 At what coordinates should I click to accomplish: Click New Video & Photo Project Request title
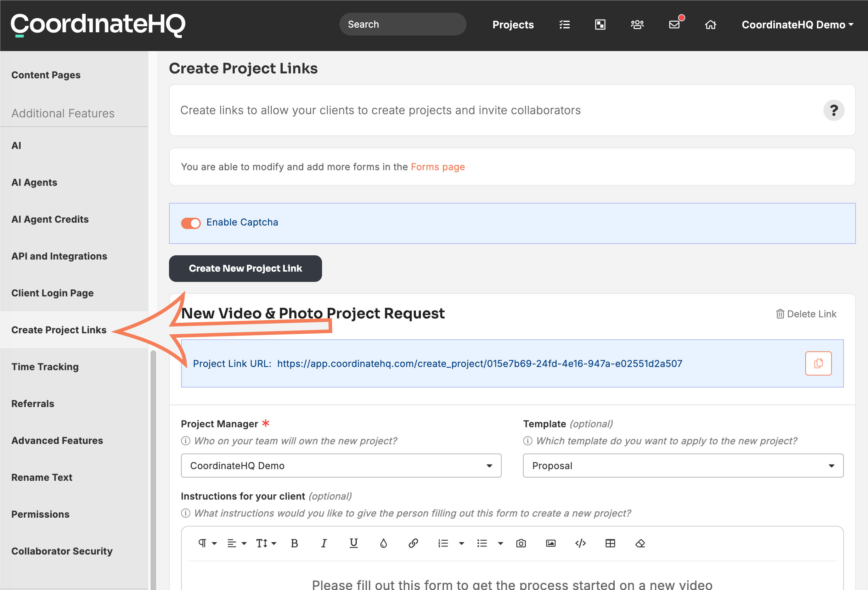pyautogui.click(x=313, y=313)
